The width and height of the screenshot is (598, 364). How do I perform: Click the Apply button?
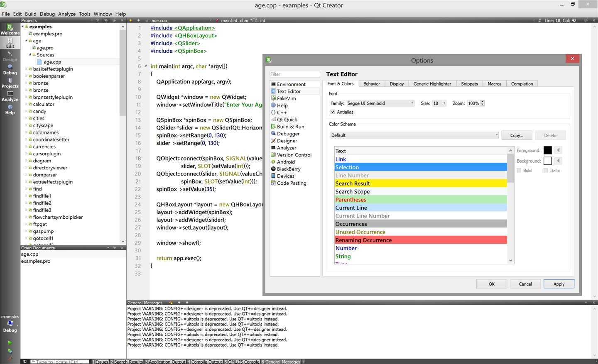click(559, 284)
